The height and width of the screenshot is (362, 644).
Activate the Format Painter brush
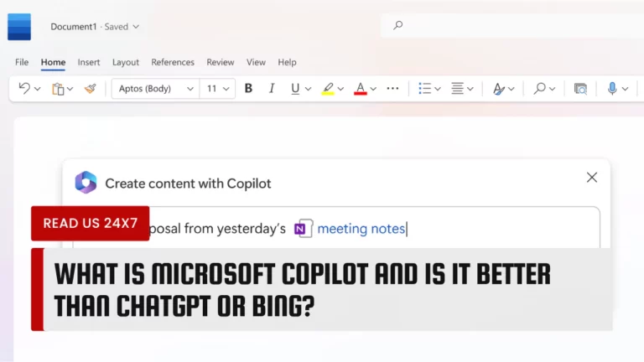point(90,88)
